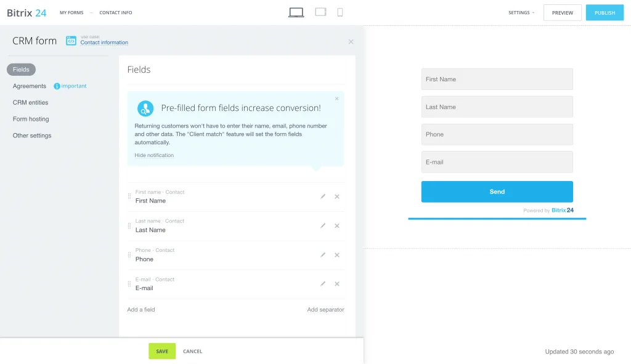Open the Agreements section
This screenshot has width=631, height=364.
click(30, 86)
